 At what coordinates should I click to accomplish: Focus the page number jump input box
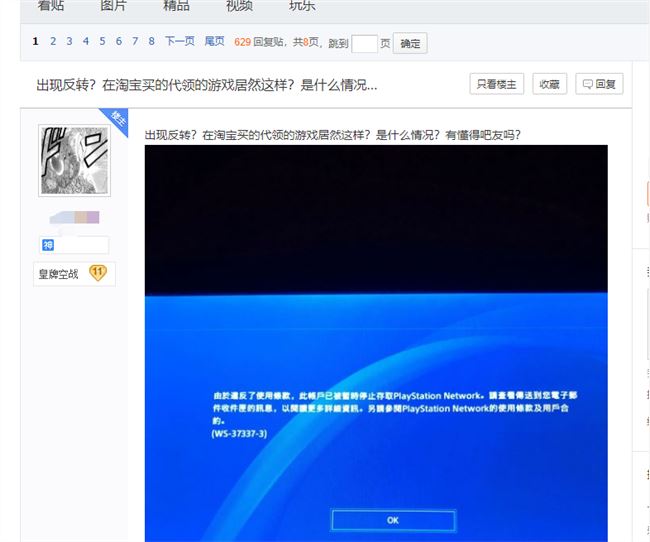tap(364, 44)
